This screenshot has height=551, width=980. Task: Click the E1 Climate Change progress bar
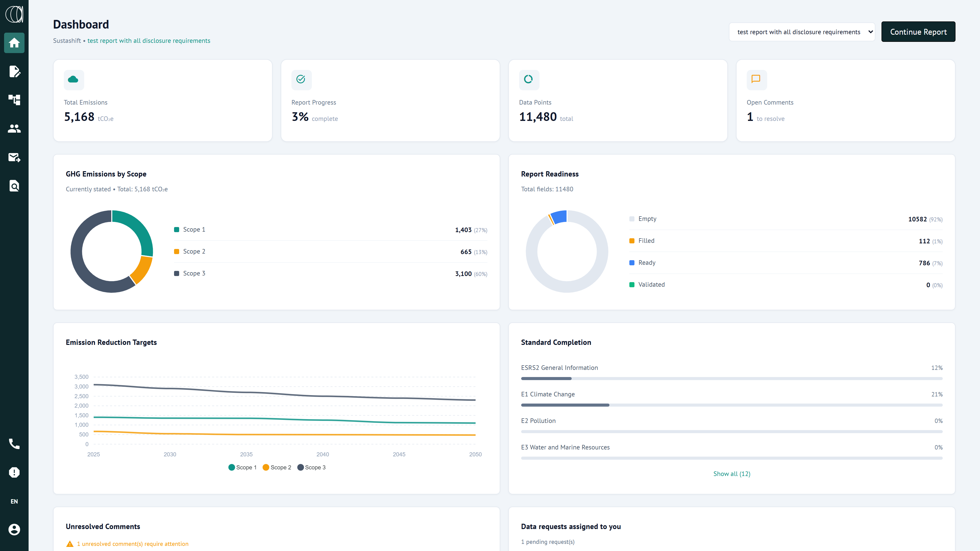tap(731, 405)
